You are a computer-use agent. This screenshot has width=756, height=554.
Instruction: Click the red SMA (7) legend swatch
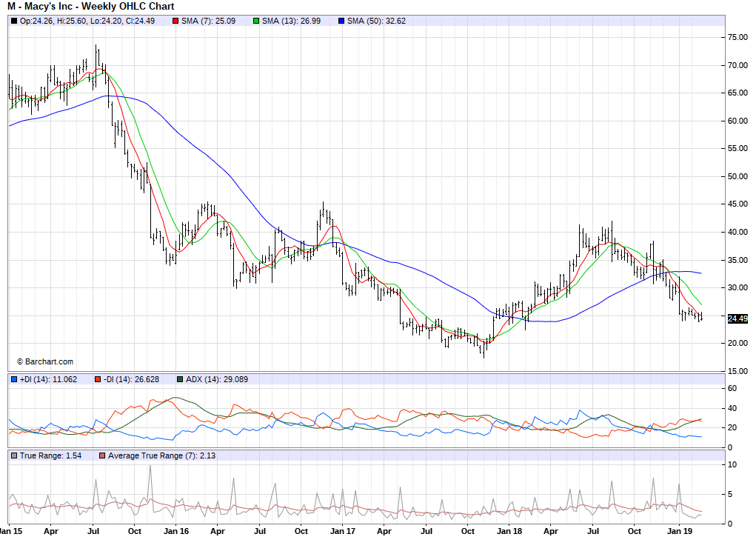coord(175,21)
